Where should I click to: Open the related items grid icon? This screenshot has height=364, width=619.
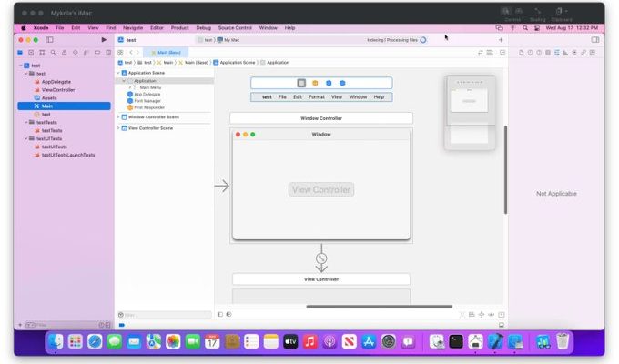click(x=120, y=53)
